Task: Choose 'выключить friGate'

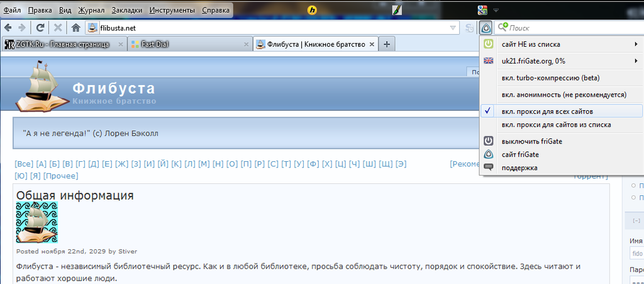Action: [562, 142]
